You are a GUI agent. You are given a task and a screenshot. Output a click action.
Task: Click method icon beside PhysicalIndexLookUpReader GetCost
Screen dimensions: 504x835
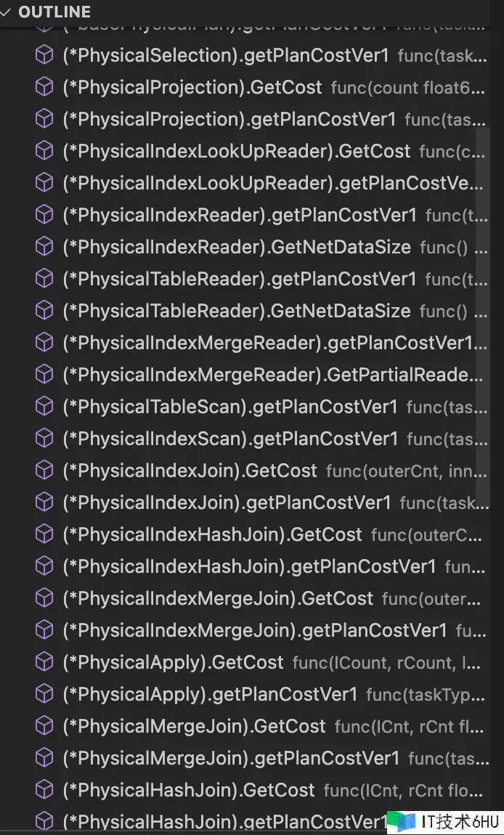pos(45,151)
